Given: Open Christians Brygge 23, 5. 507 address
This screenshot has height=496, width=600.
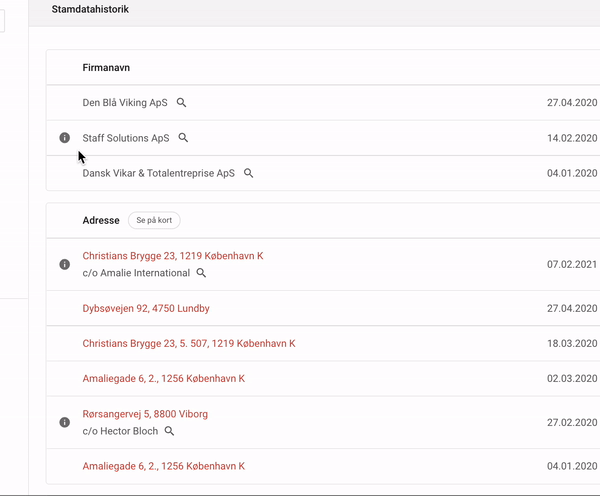Looking at the screenshot, I should point(189,344).
